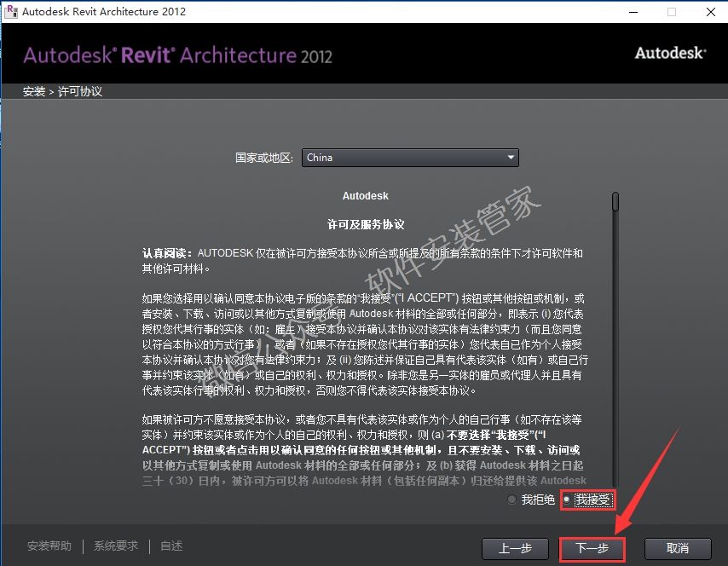Click the maximize window button
Viewport: 728px width, 566px height.
[x=671, y=12]
